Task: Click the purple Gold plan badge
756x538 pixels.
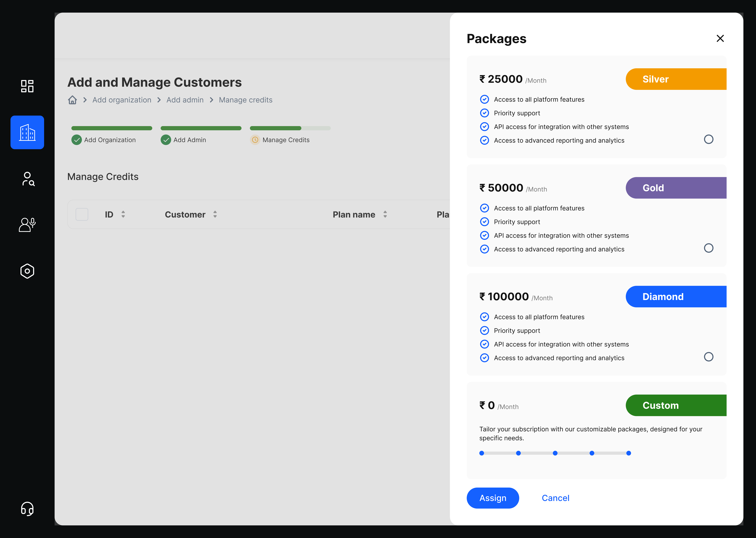Action: pos(676,188)
